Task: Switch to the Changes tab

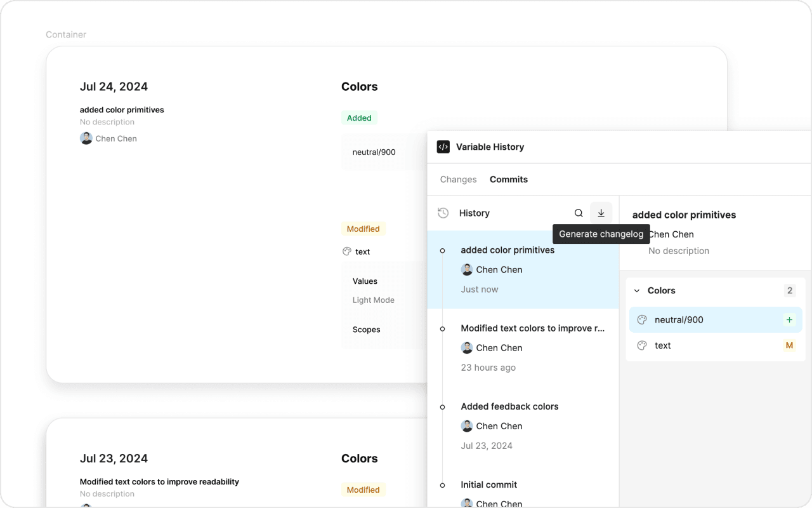Action: pos(458,180)
